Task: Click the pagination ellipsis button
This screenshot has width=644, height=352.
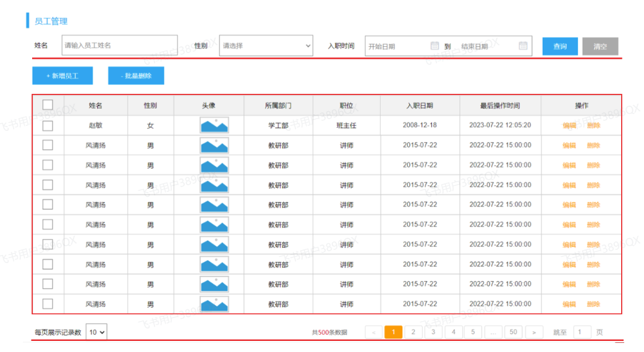Action: pos(493,332)
